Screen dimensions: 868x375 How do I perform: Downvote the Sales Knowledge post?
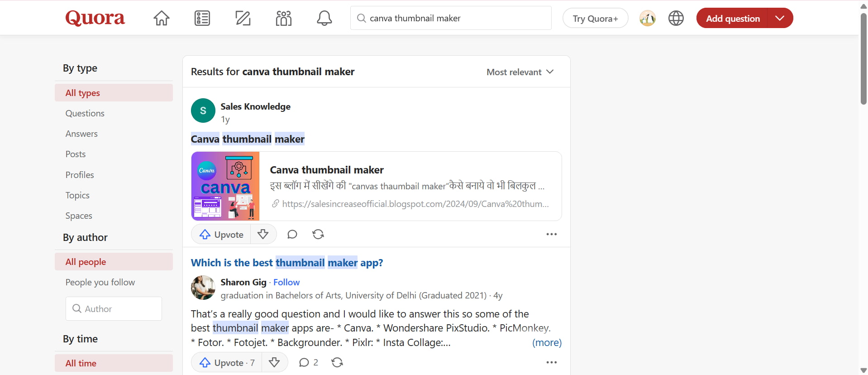point(263,234)
